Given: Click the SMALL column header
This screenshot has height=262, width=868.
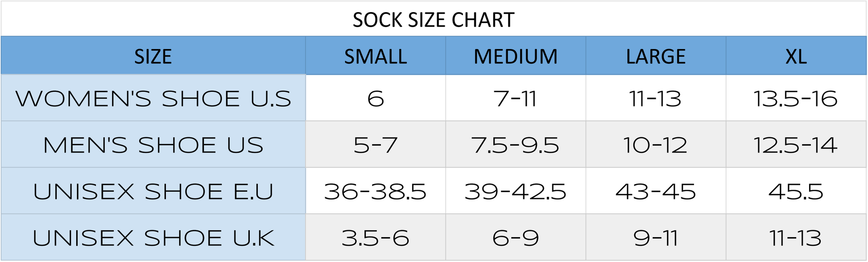Looking at the screenshot, I should (x=376, y=57).
